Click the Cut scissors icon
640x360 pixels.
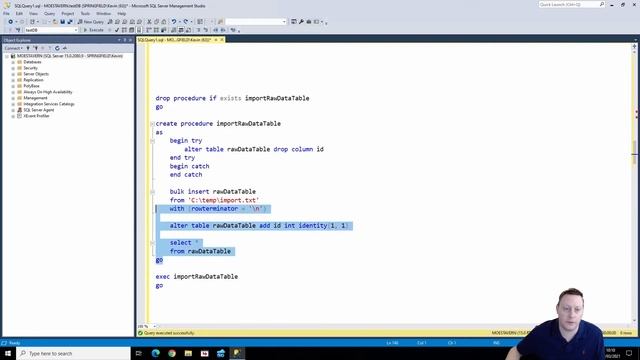click(x=149, y=22)
